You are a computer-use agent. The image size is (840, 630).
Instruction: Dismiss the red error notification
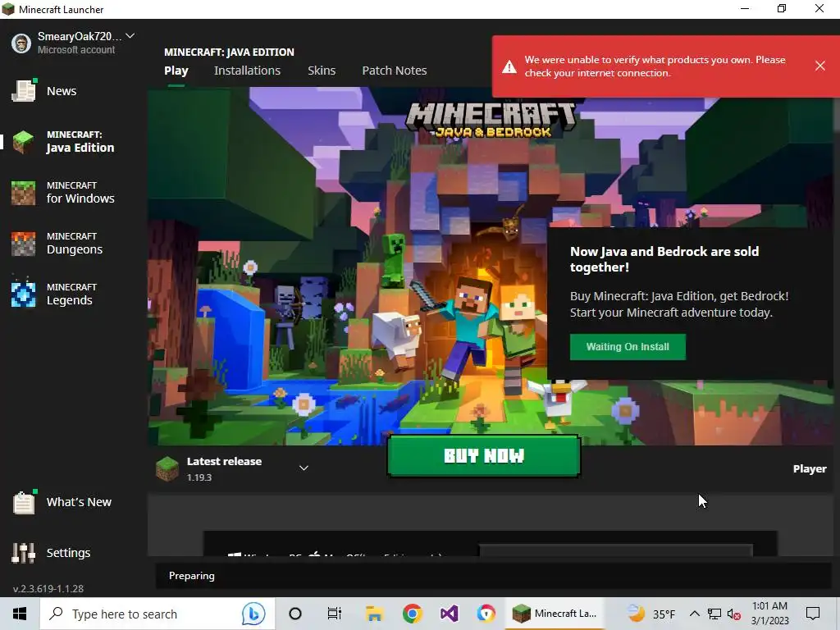coord(819,66)
